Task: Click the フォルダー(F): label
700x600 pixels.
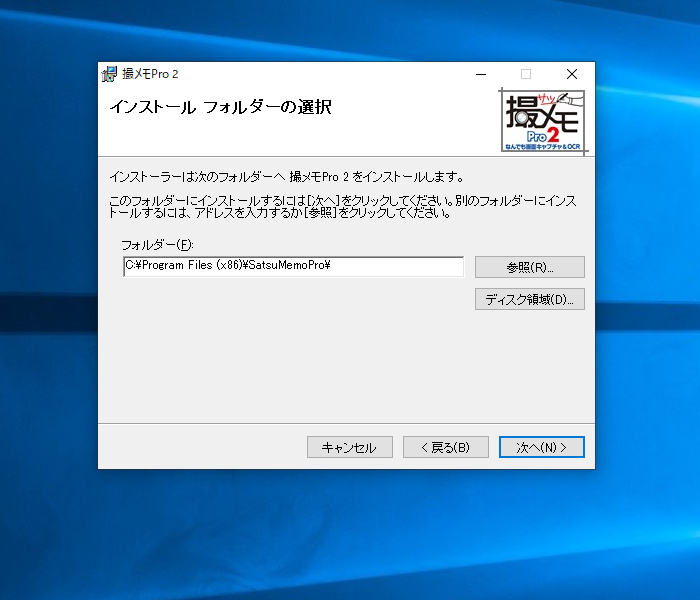Action: [157, 245]
